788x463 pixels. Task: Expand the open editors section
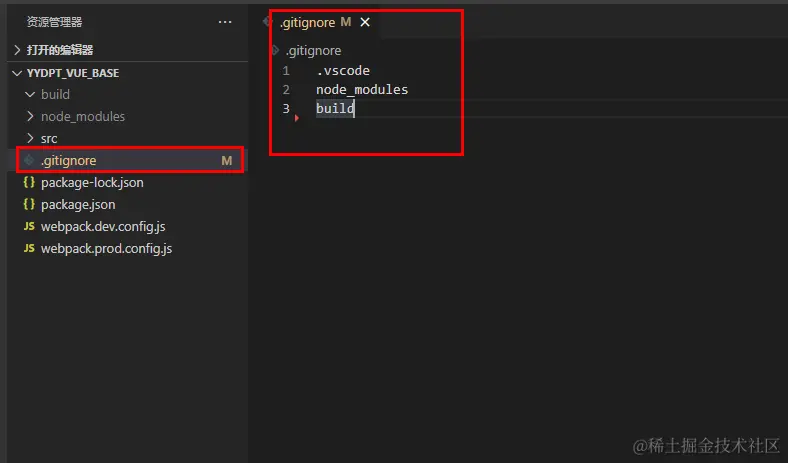(17, 50)
